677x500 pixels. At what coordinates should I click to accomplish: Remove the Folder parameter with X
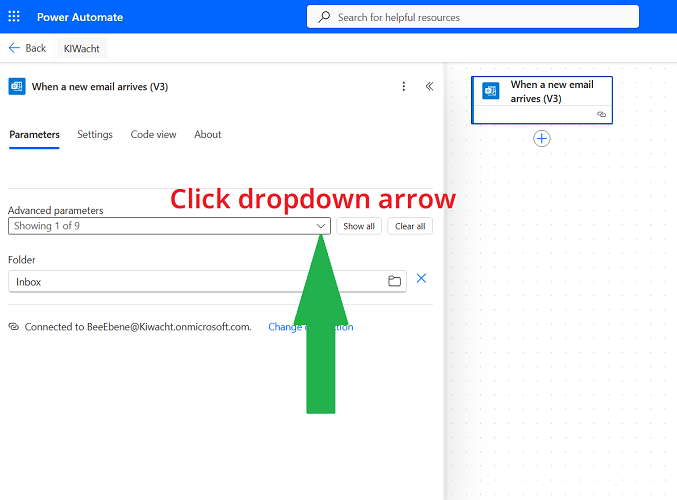coord(421,279)
